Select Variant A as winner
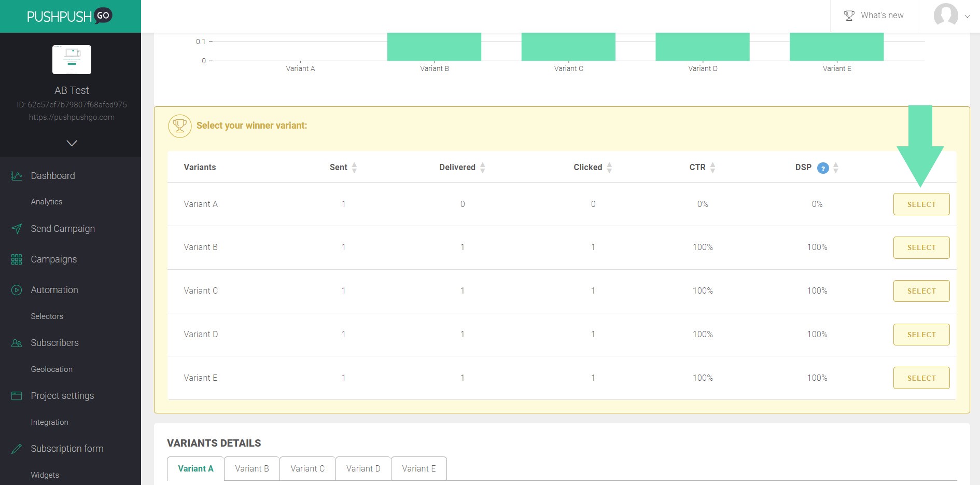The height and width of the screenshot is (485, 980). (921, 204)
